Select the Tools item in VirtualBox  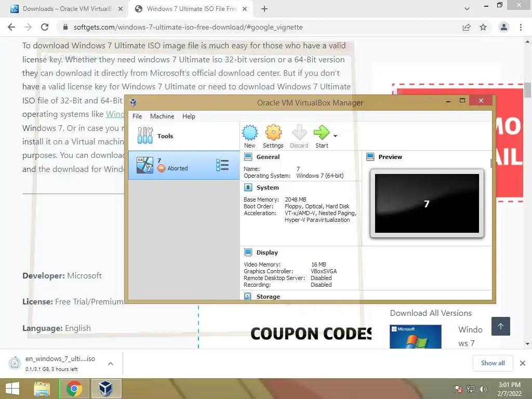183,136
